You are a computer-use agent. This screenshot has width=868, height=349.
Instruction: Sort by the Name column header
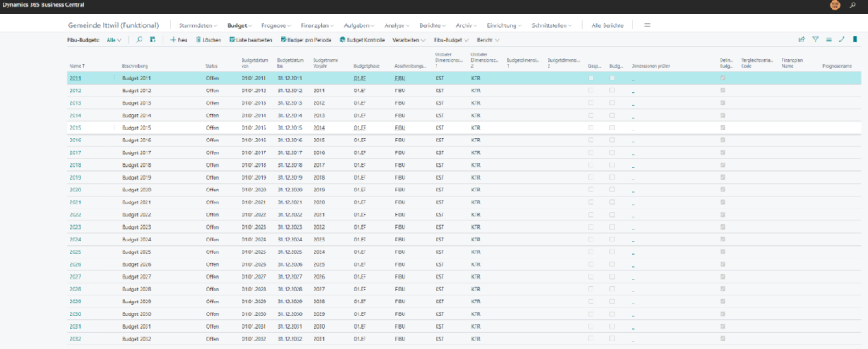coord(77,66)
